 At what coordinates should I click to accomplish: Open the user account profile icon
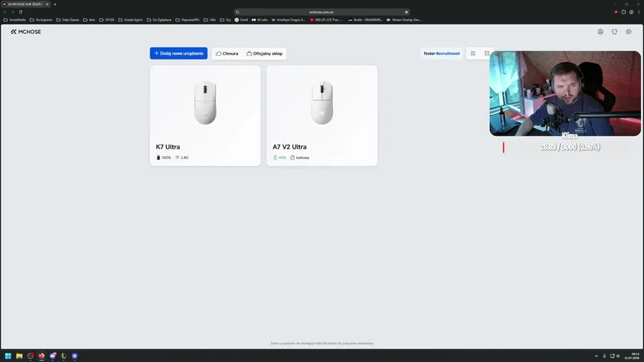(x=600, y=32)
